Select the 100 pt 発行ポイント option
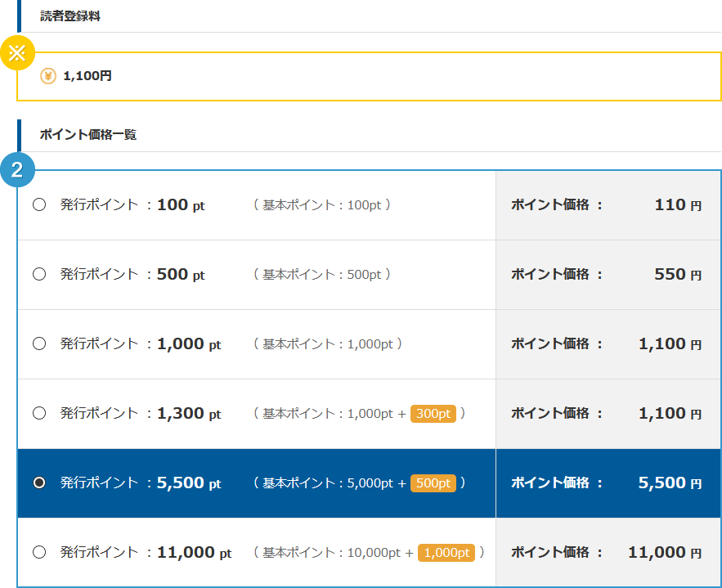 tap(38, 205)
